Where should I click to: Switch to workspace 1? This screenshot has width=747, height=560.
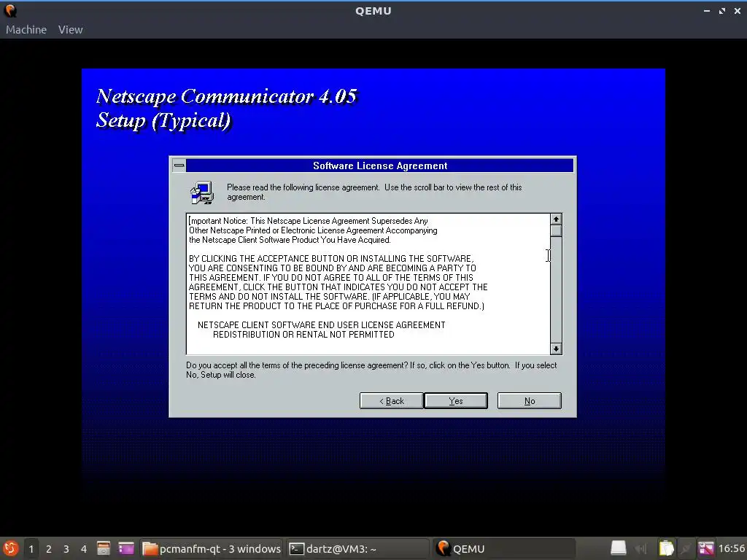coord(31,549)
